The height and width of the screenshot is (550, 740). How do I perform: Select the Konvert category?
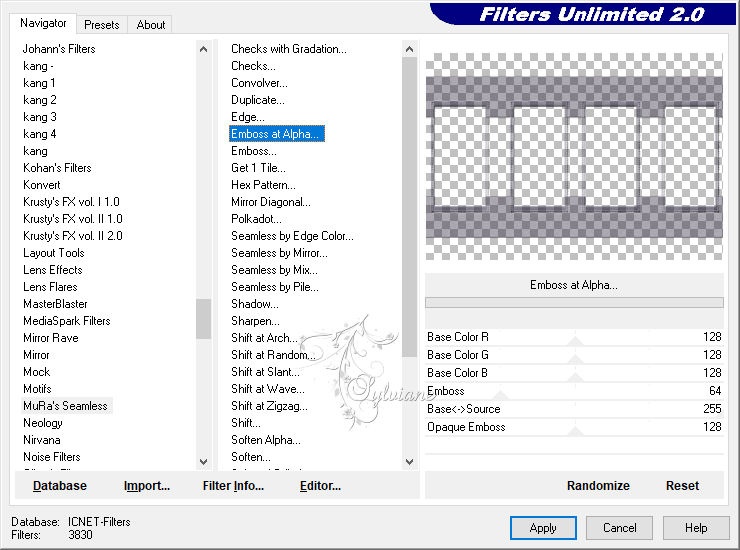coord(42,185)
